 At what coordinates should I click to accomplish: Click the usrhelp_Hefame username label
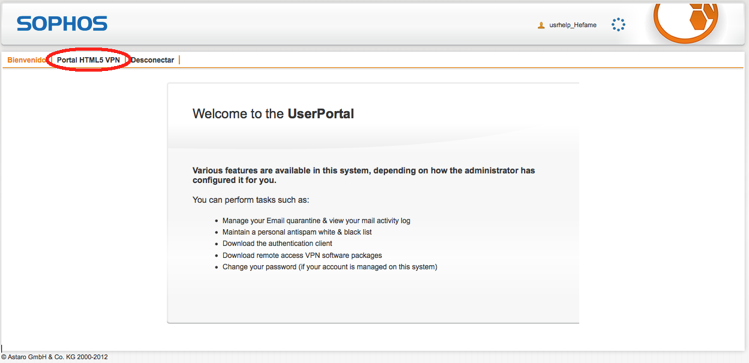(573, 25)
